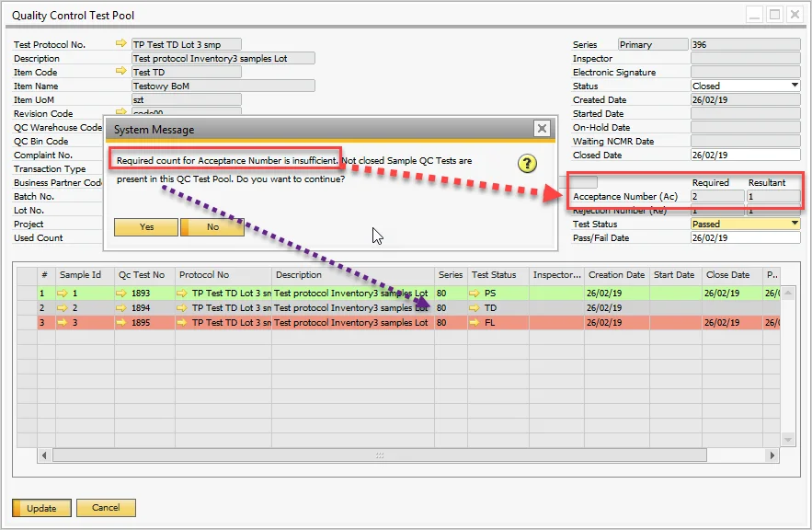Click the Acceptance Number Required field
This screenshot has height=530, width=812.
(x=717, y=196)
